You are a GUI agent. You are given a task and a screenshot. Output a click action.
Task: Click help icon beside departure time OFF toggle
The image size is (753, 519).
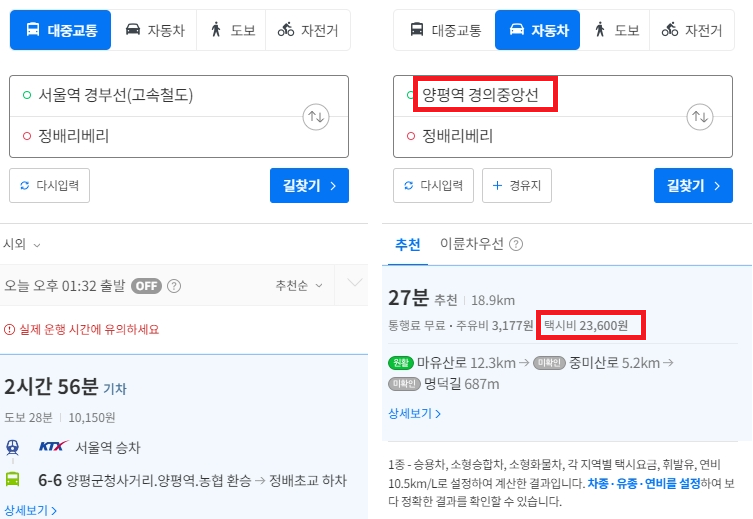point(174,286)
